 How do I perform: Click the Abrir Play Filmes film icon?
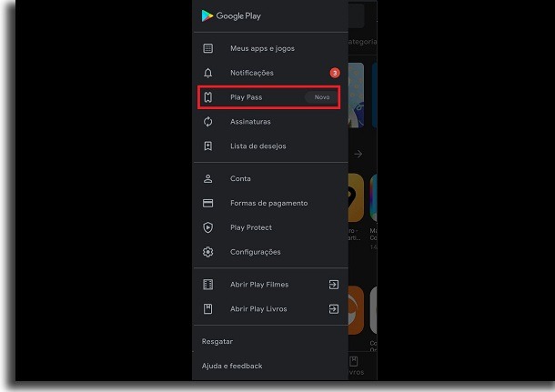pos(208,285)
